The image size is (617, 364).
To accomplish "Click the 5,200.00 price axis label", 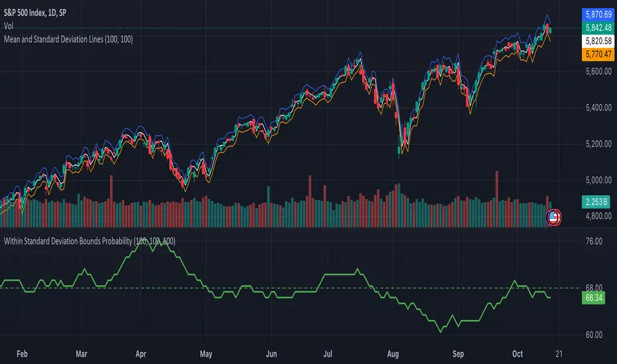I will [x=598, y=144].
